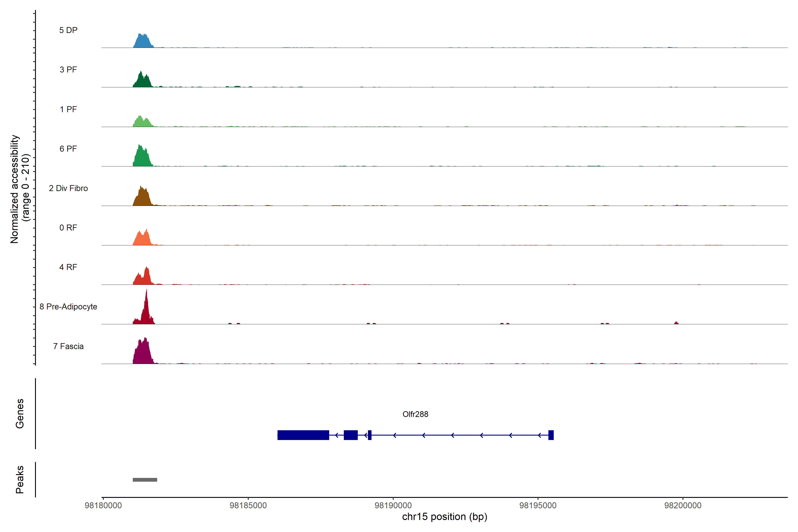The image size is (798, 532).
Task: Click the second Olfr288 exon block
Action: coord(350,435)
